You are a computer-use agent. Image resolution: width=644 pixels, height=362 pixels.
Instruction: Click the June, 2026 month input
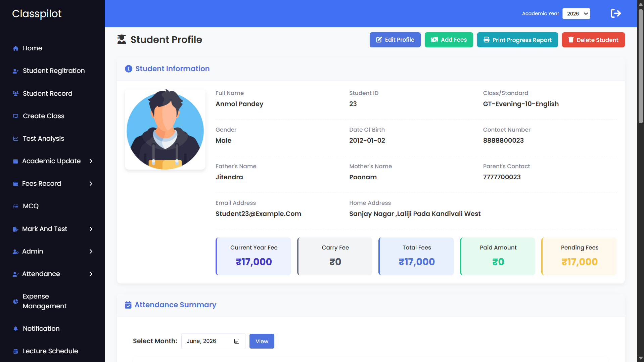coord(213,341)
